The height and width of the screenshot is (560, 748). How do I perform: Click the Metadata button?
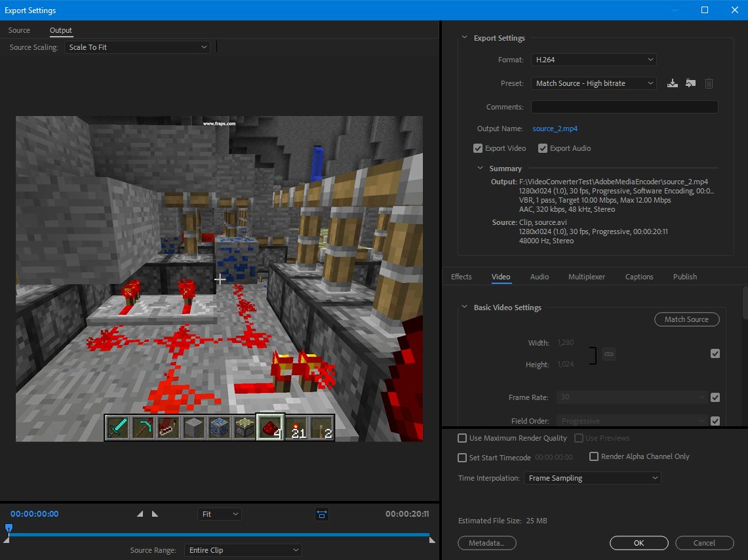click(x=487, y=543)
